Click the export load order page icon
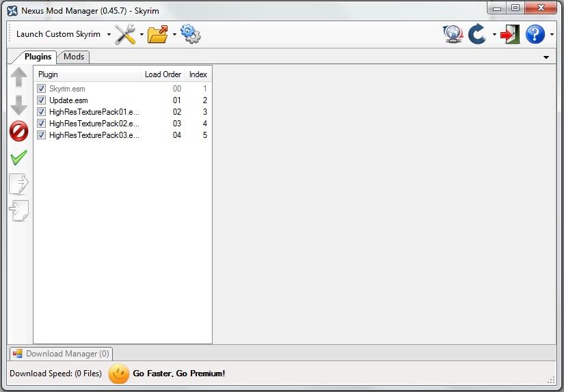 point(18,184)
